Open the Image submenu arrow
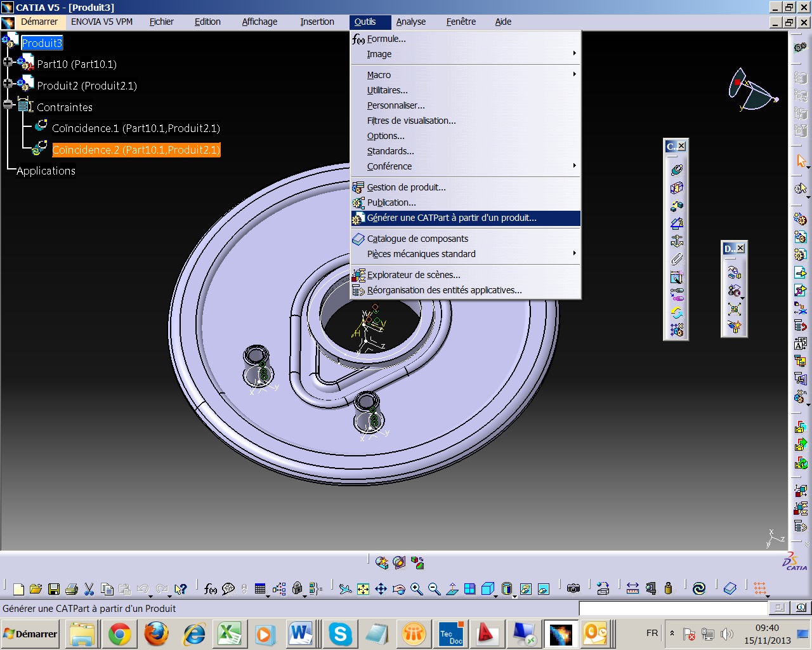This screenshot has height=650, width=812. click(x=574, y=54)
